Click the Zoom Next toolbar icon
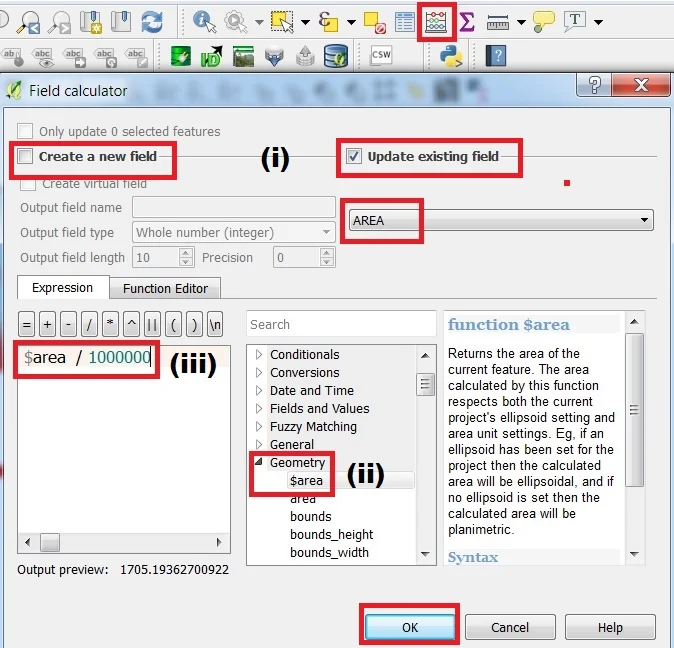Viewport: 674px width, 648px height. [60, 21]
